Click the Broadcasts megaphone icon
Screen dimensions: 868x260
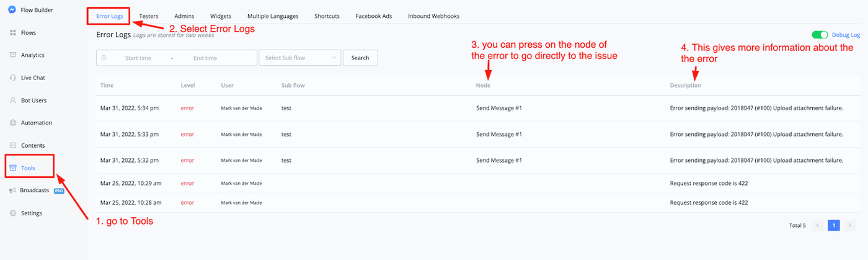pos(12,191)
